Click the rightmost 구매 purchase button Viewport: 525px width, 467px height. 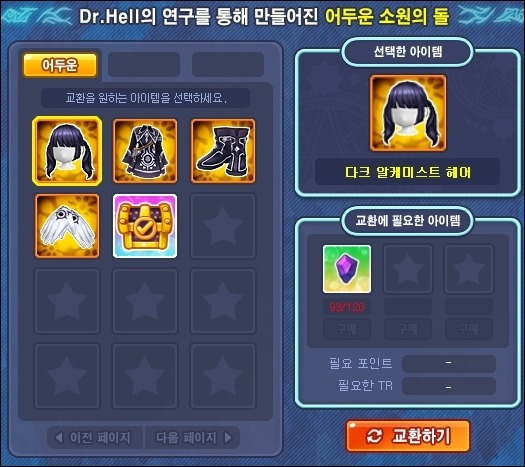point(469,329)
